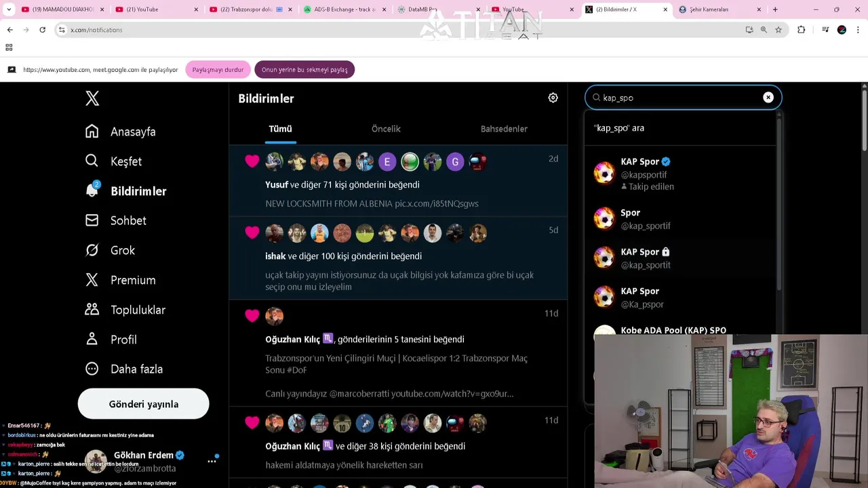Click the X logo in the sidebar
Viewport: 868px width, 488px height.
coord(92,98)
